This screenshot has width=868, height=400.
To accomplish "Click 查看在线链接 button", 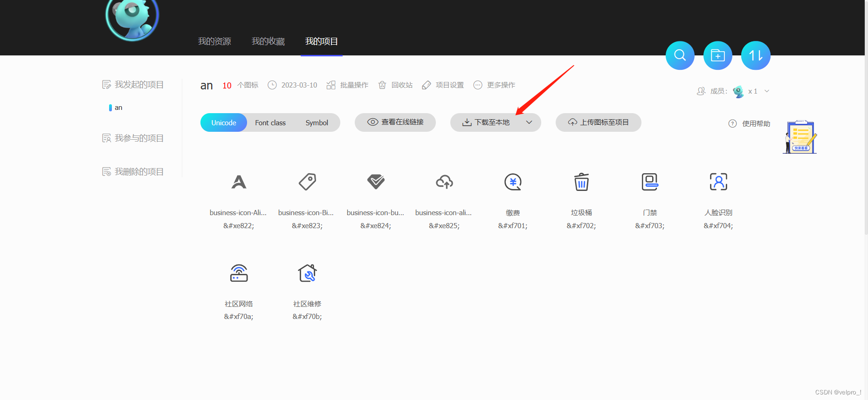I will click(395, 122).
